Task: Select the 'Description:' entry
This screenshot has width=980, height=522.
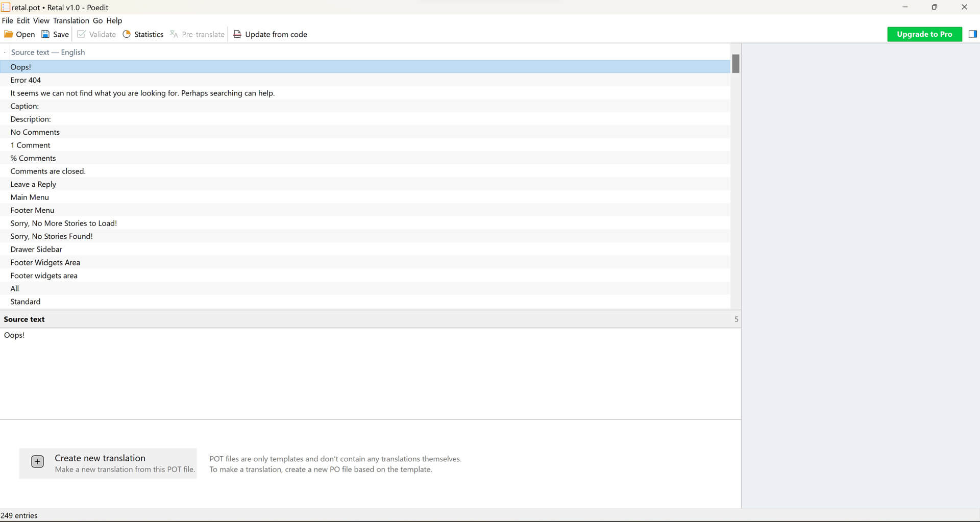Action: (x=365, y=119)
